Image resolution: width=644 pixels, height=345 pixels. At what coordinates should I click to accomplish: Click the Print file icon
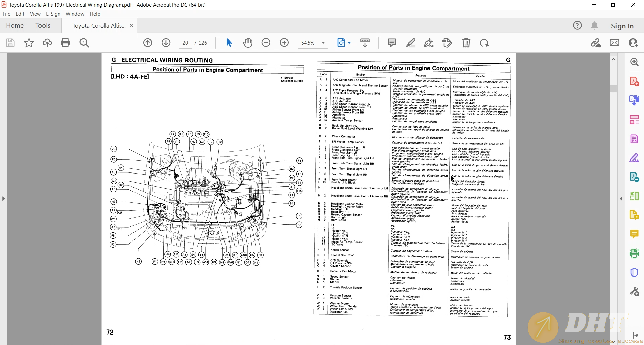(x=65, y=43)
